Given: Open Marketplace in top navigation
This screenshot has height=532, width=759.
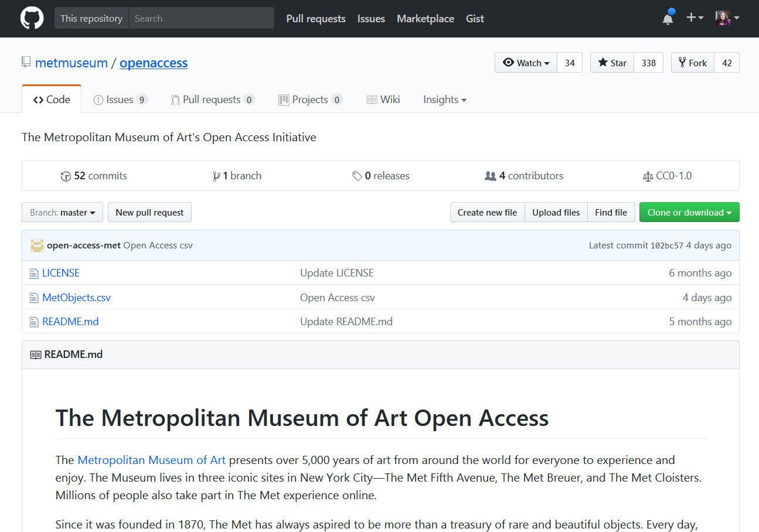Looking at the screenshot, I should pyautogui.click(x=426, y=19).
